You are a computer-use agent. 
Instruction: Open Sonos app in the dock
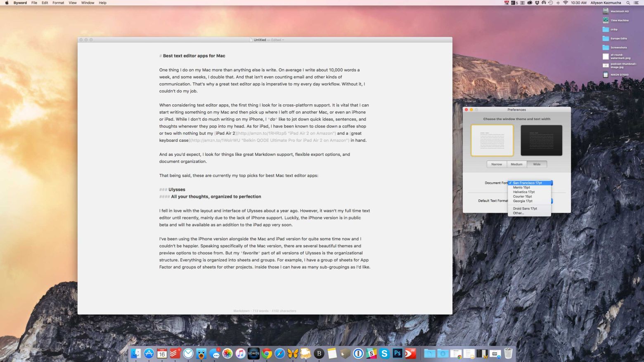pos(253,353)
